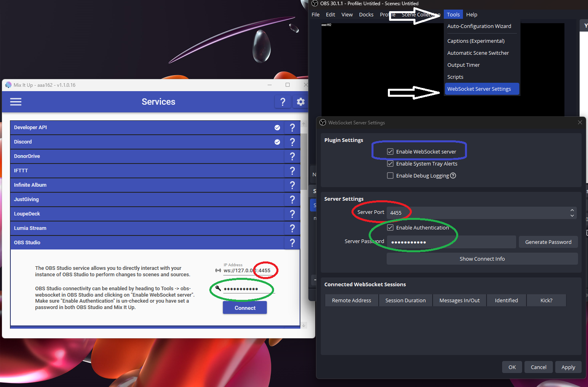Toggle Enable Debug Logging on
This screenshot has height=387, width=588.
click(390, 175)
